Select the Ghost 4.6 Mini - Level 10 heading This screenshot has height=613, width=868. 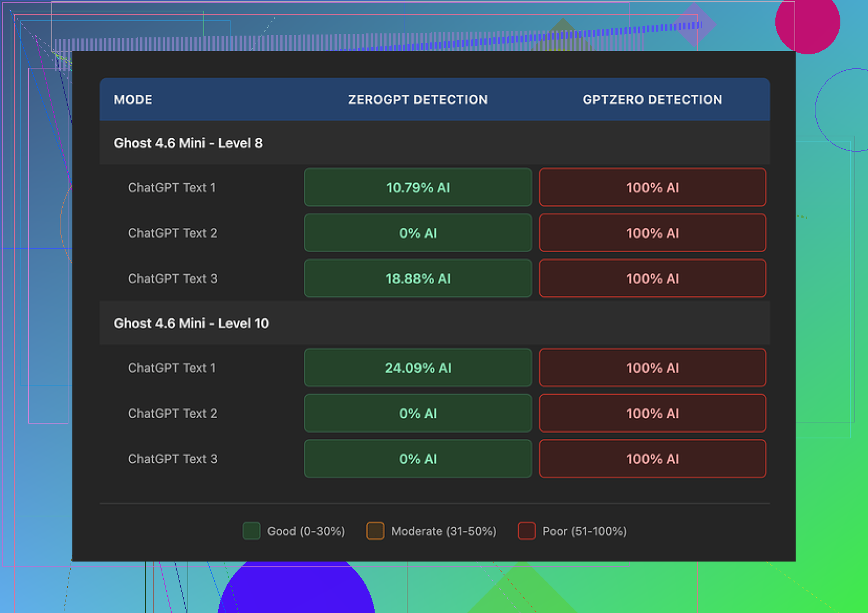tap(191, 323)
